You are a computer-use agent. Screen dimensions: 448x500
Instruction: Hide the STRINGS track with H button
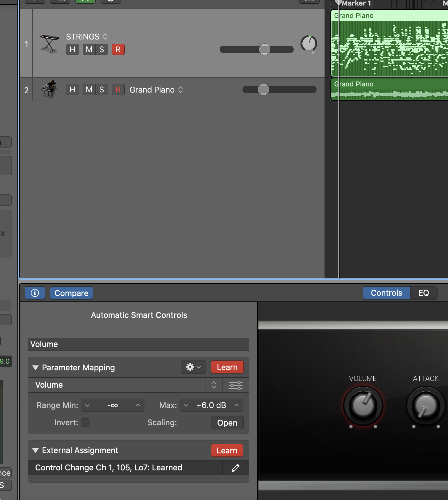pyautogui.click(x=73, y=49)
